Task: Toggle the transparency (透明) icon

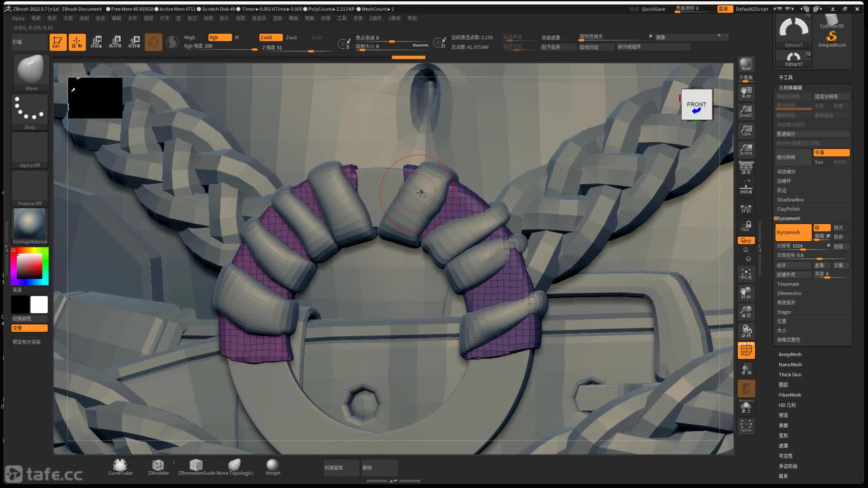Action: [746, 369]
